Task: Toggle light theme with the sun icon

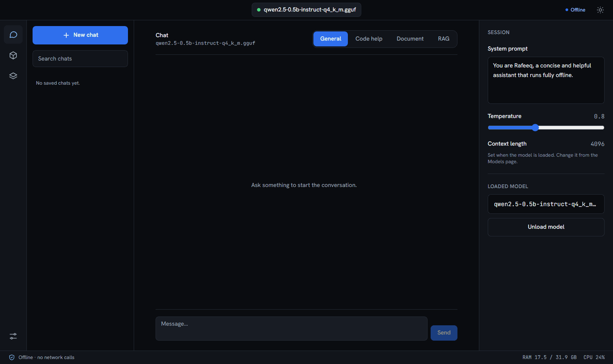Action: [600, 10]
